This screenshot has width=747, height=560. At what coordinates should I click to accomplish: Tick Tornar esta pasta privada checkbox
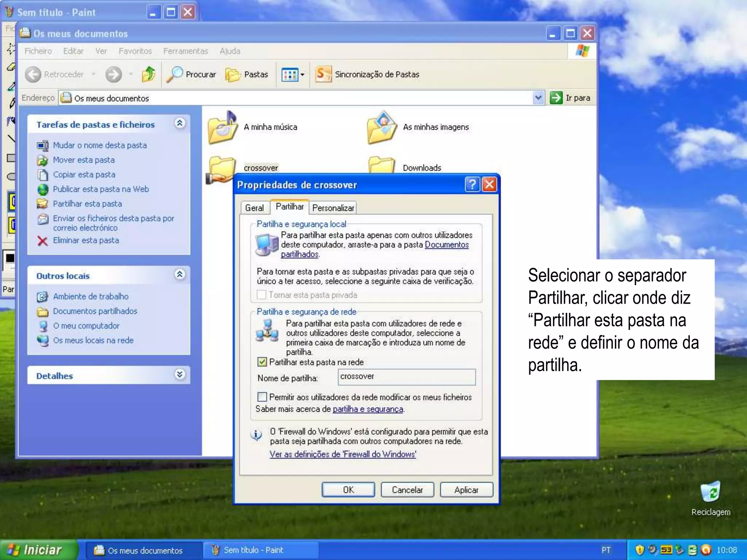(x=262, y=295)
